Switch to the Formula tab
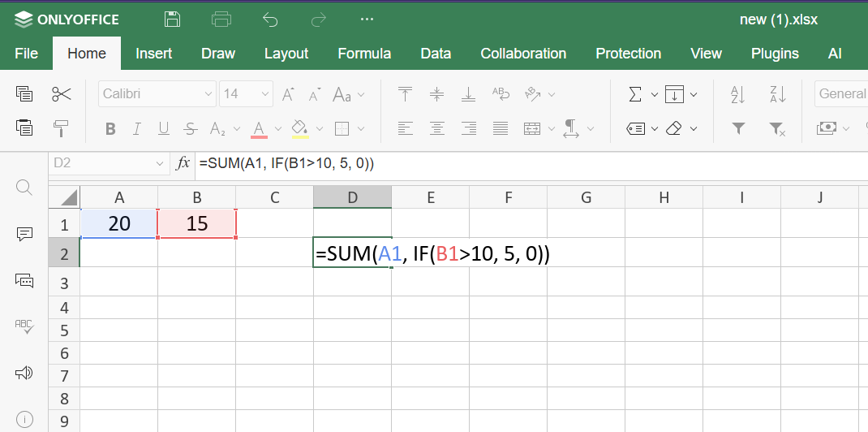 tap(364, 53)
